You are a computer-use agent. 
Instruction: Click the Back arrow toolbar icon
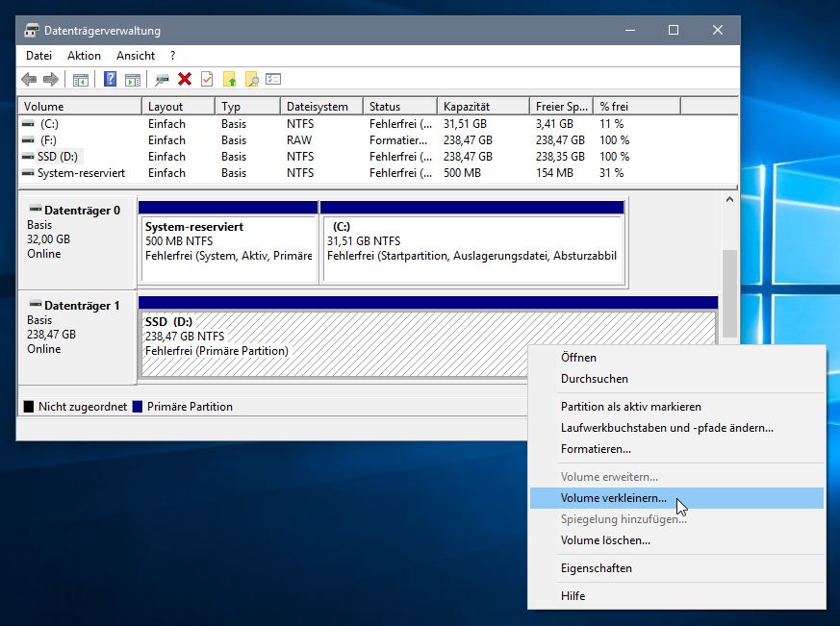[29, 80]
